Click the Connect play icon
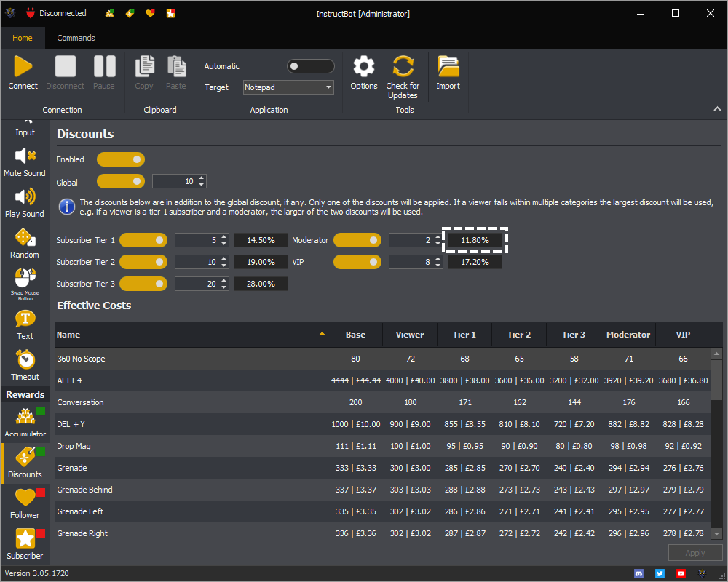 pyautogui.click(x=23, y=67)
